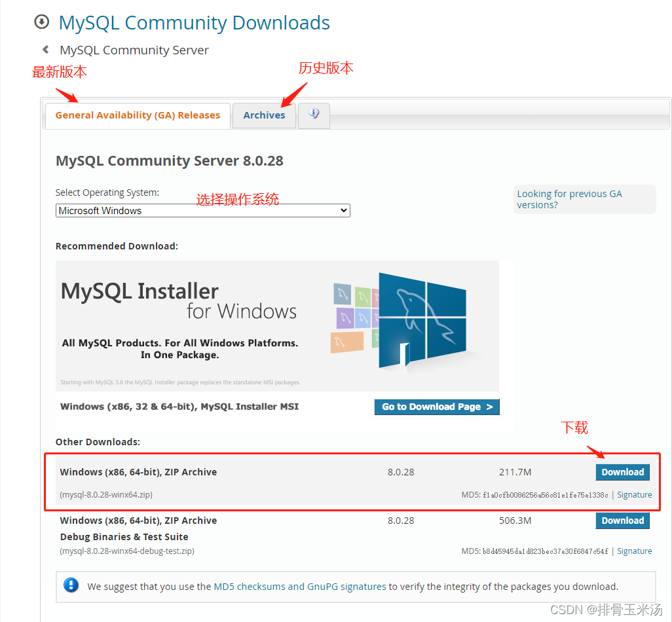Viewport: 672px width, 622px height.
Task: Open Signature link for winx64-debug-test.zip
Action: coord(634,551)
